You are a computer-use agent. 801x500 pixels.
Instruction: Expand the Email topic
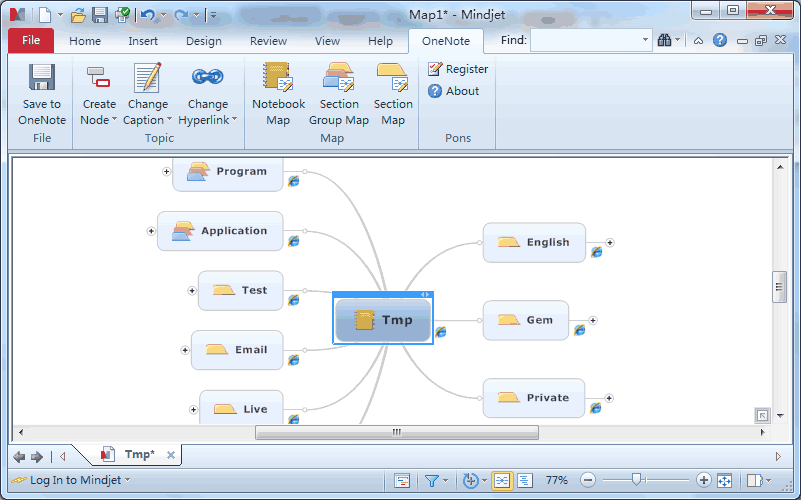(x=185, y=350)
